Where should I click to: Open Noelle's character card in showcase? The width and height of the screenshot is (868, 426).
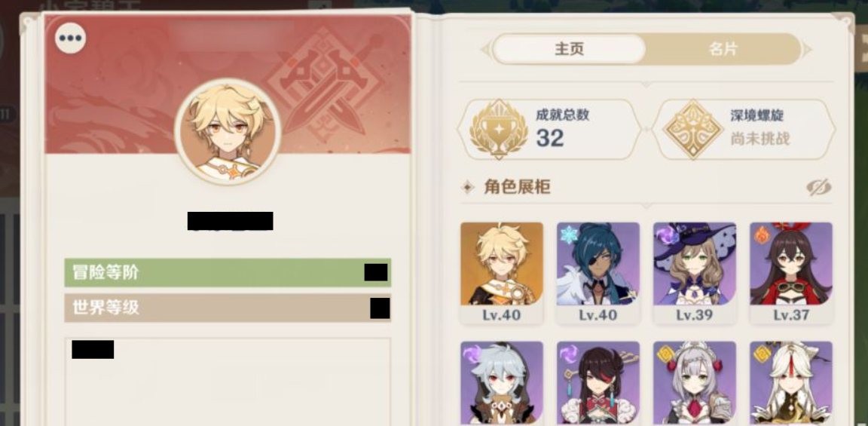(x=694, y=383)
